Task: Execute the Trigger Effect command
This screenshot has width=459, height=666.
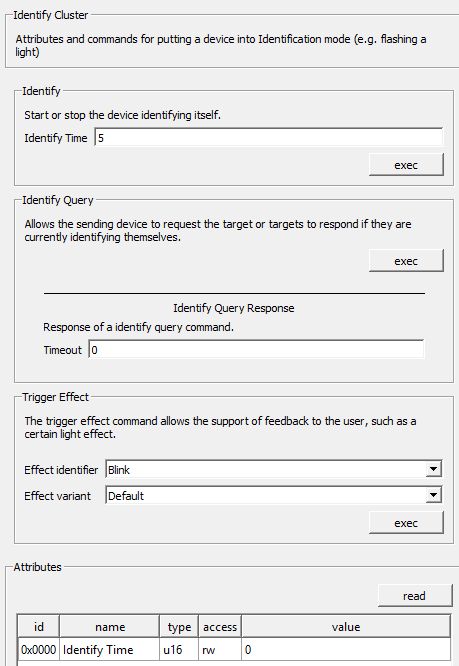Action: pos(406,523)
